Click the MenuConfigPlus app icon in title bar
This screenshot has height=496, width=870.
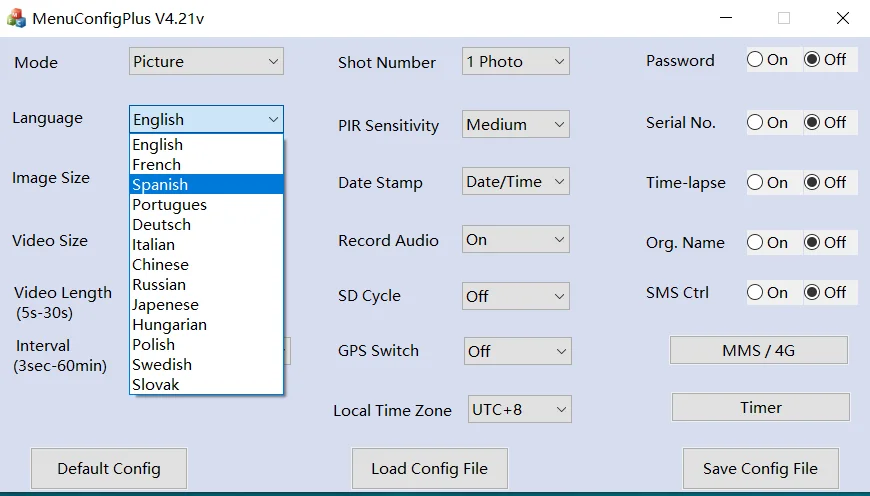tap(15, 17)
